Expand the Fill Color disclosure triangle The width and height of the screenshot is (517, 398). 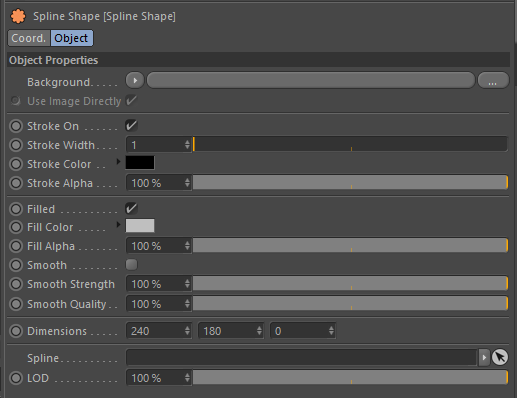tap(118, 225)
